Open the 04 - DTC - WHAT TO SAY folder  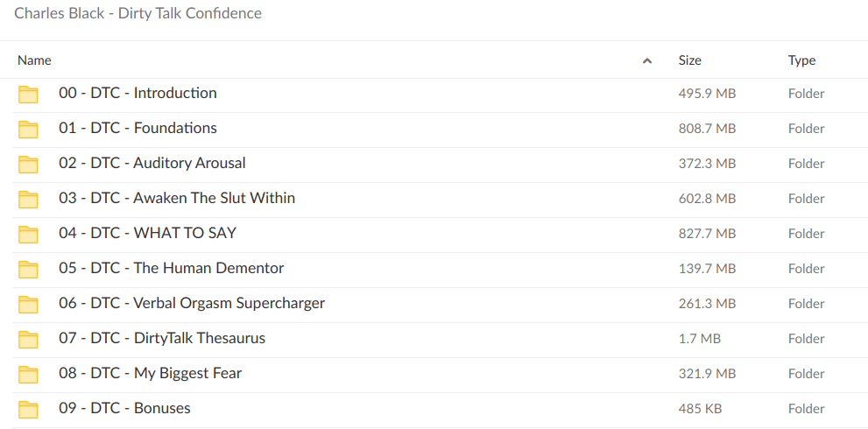[147, 233]
